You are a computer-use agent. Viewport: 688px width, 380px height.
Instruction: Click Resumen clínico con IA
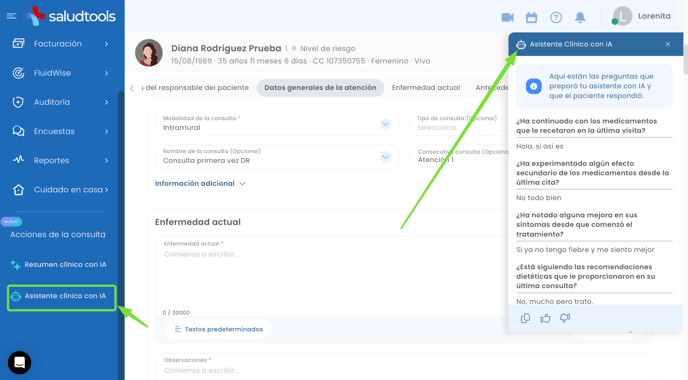point(59,265)
